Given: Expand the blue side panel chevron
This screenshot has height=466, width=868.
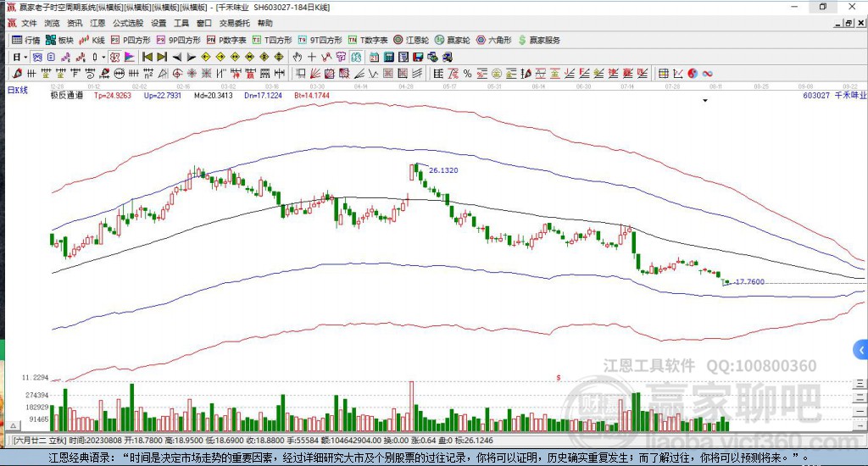Looking at the screenshot, I should point(861,350).
